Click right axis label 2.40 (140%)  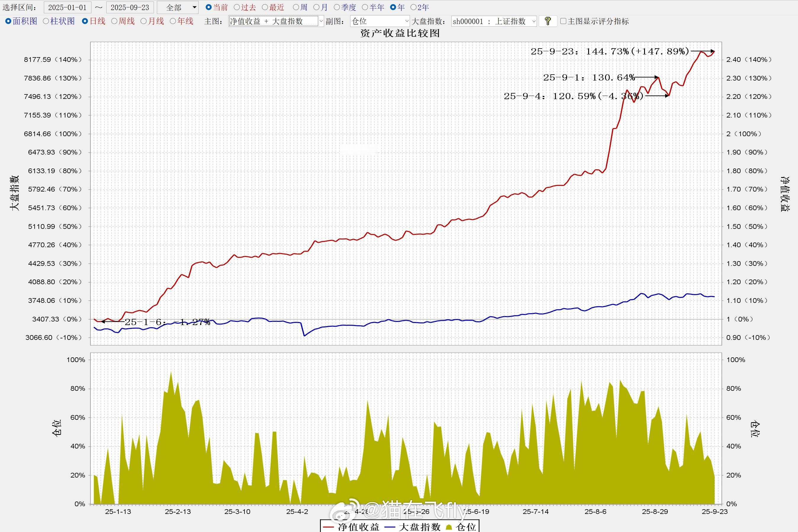coord(749,60)
